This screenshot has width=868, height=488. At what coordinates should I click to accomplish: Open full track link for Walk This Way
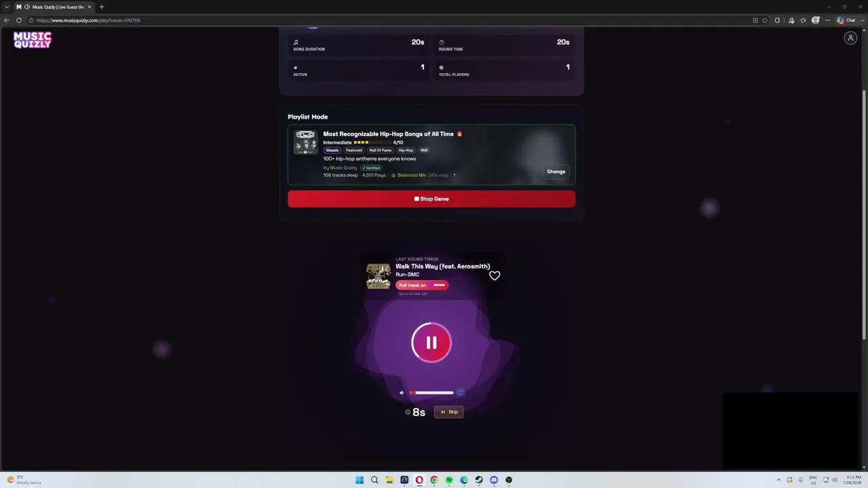422,285
